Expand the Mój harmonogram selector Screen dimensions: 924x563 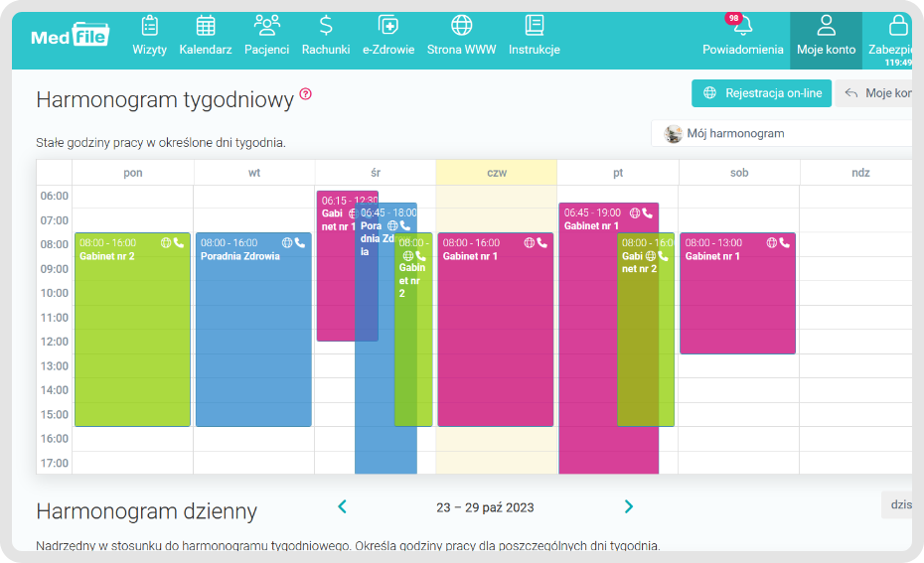pyautogui.click(x=785, y=133)
